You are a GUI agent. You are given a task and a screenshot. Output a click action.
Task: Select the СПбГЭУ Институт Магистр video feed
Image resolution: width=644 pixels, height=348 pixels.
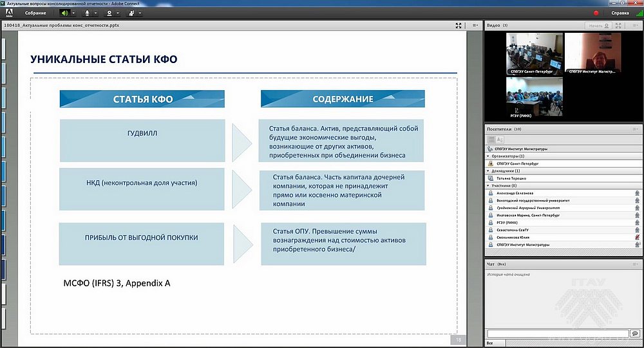point(592,53)
